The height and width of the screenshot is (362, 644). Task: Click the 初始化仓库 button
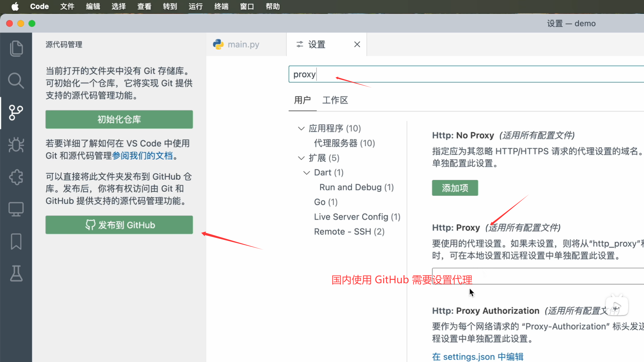point(119,119)
